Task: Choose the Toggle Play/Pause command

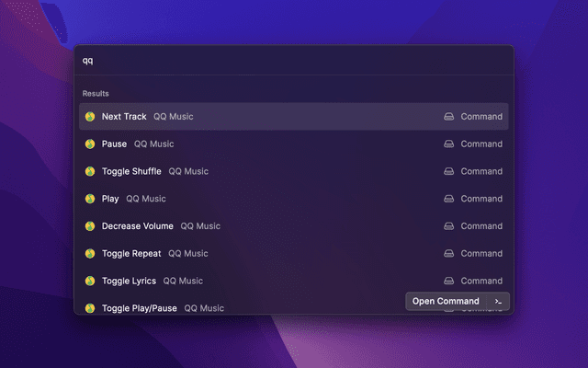Action: point(139,308)
